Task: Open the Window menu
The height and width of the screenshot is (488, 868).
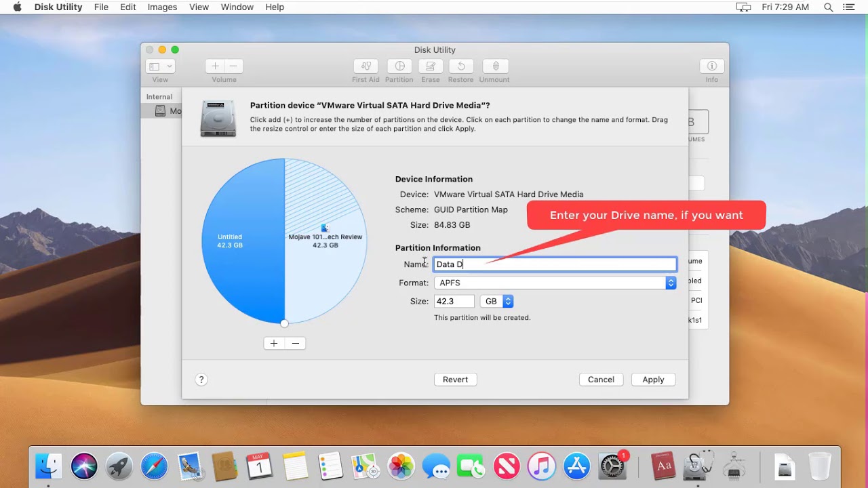Action: (x=237, y=7)
